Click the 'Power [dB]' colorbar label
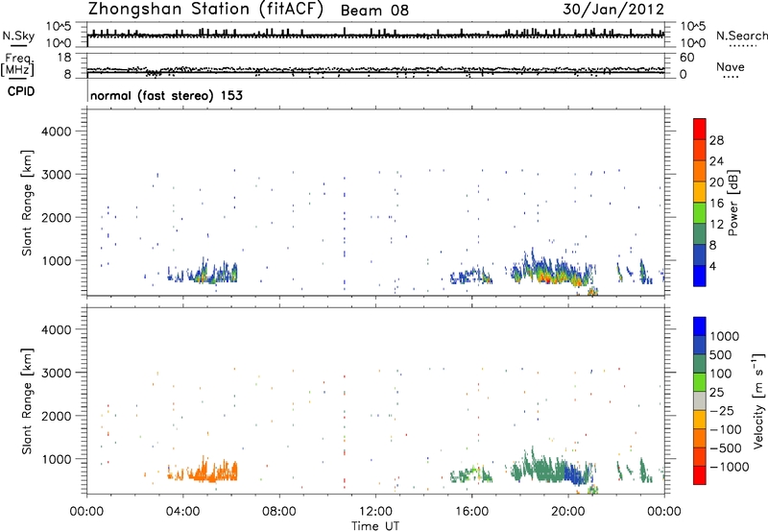768x532 pixels. [x=732, y=203]
